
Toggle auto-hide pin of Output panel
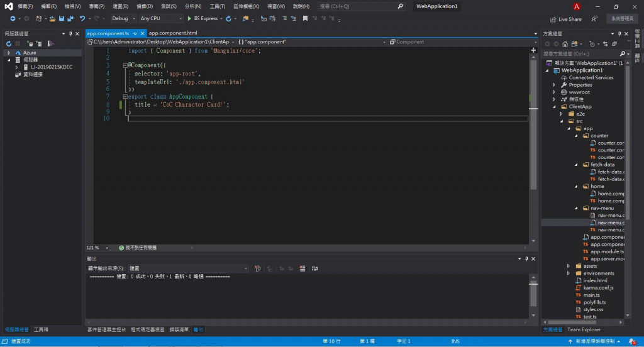point(526,259)
